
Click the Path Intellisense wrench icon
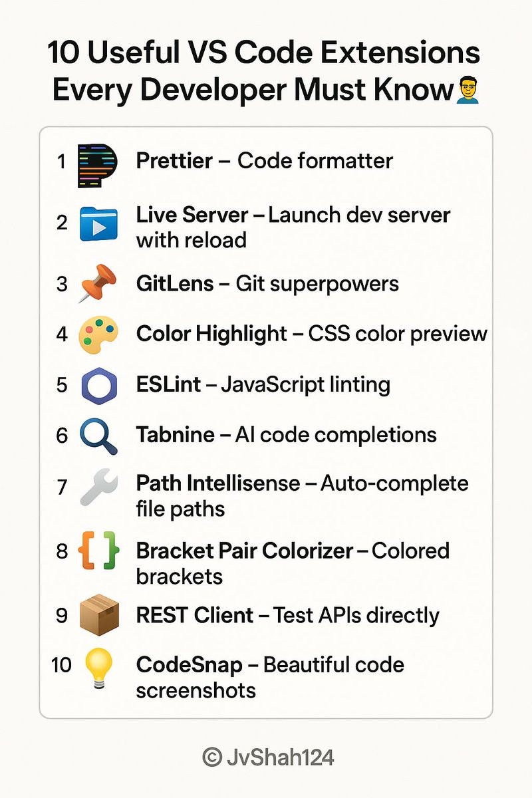pyautogui.click(x=98, y=489)
